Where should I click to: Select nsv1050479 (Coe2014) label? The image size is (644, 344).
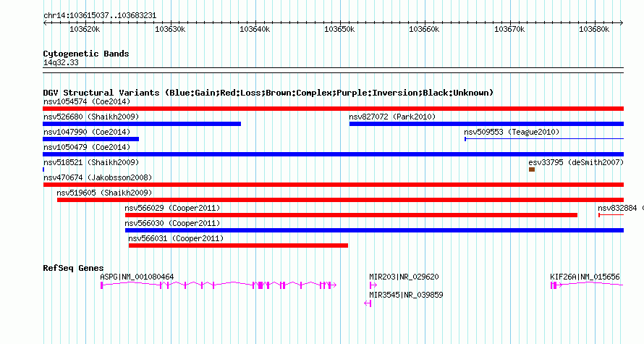pyautogui.click(x=87, y=147)
